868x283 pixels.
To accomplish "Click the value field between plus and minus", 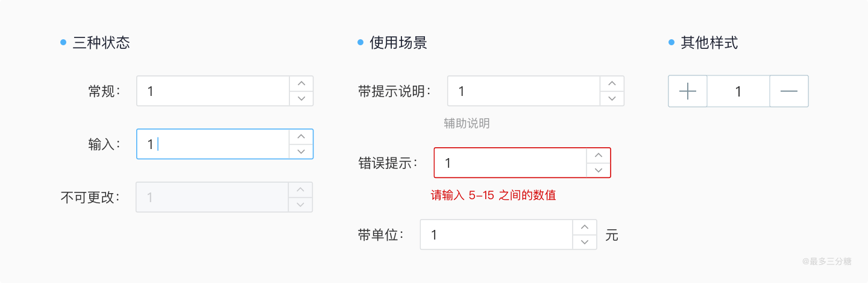I will click(738, 91).
